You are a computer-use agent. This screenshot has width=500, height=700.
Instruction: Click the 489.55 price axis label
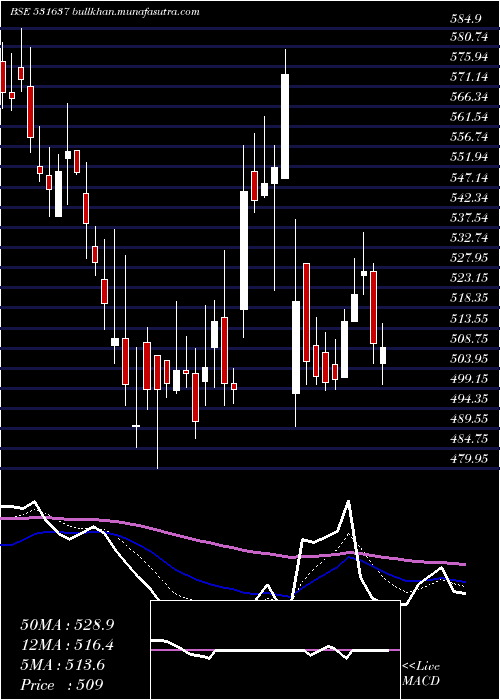tap(469, 419)
